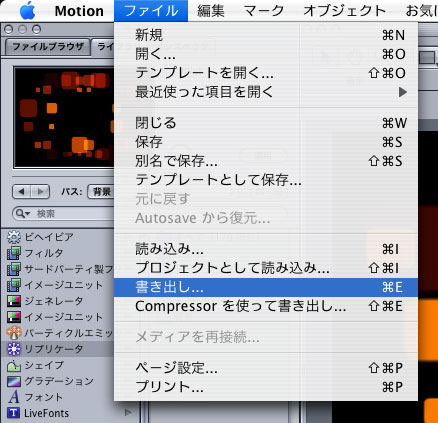Select the フォント category icon

tap(14, 397)
